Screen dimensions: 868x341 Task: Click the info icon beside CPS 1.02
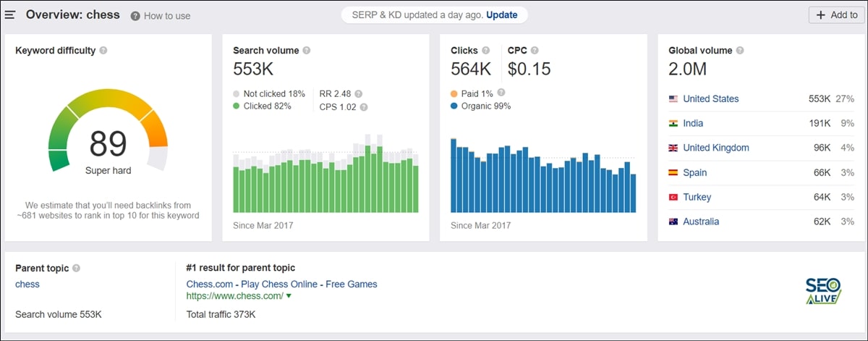coord(364,107)
